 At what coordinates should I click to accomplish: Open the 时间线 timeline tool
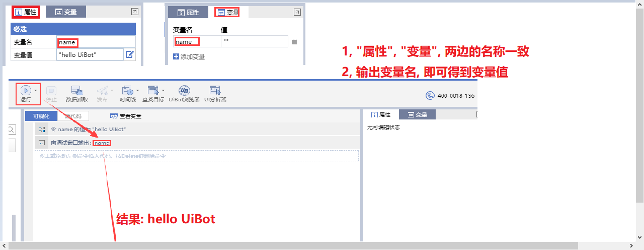point(127,91)
